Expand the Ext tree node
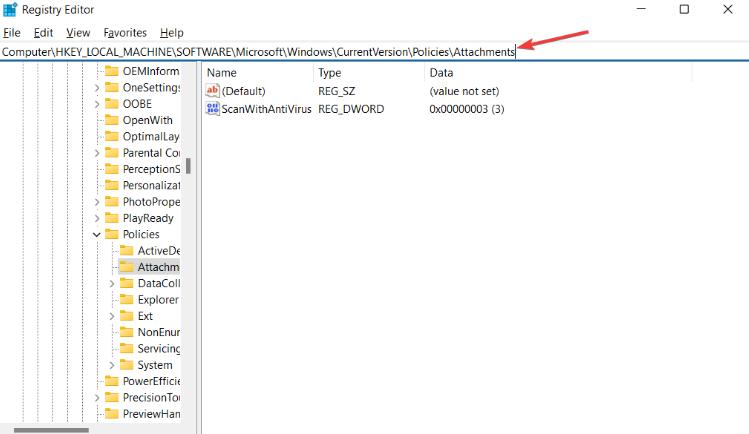This screenshot has height=434, width=749. click(x=112, y=316)
